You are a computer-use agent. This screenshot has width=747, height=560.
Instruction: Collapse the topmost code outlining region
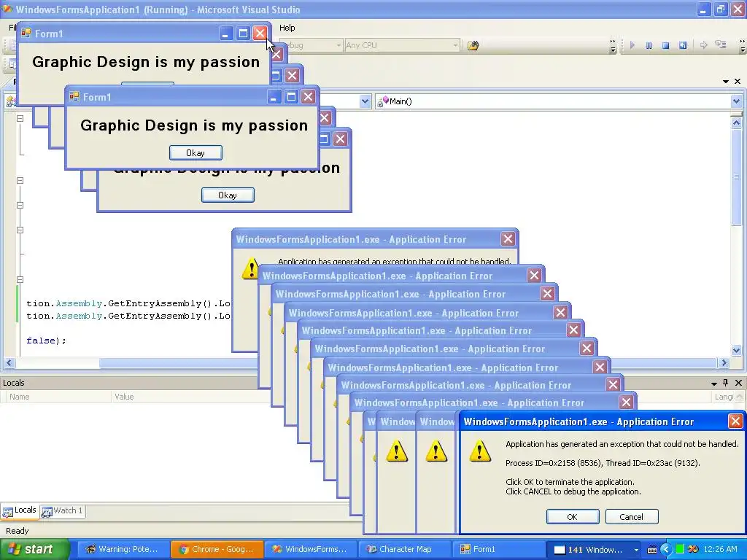(20, 118)
